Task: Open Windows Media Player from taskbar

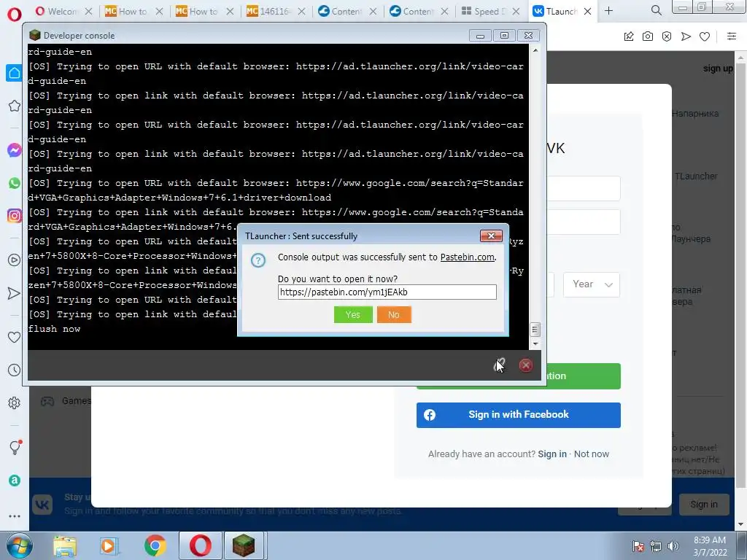Action: pyautogui.click(x=109, y=545)
